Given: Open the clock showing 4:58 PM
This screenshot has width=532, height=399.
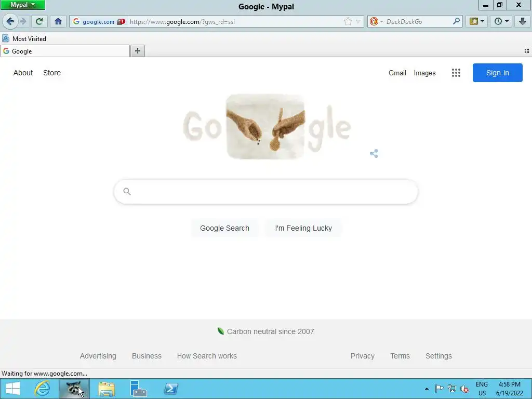Looking at the screenshot, I should 509,389.
